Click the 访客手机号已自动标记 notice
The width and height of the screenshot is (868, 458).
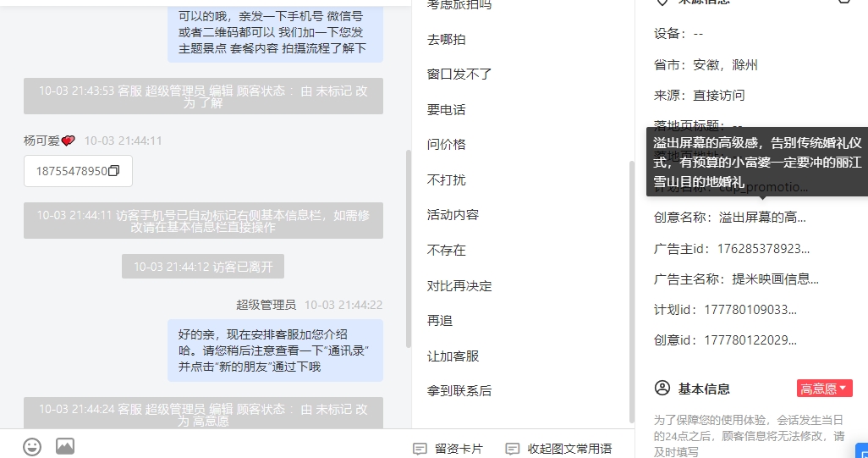coord(203,220)
